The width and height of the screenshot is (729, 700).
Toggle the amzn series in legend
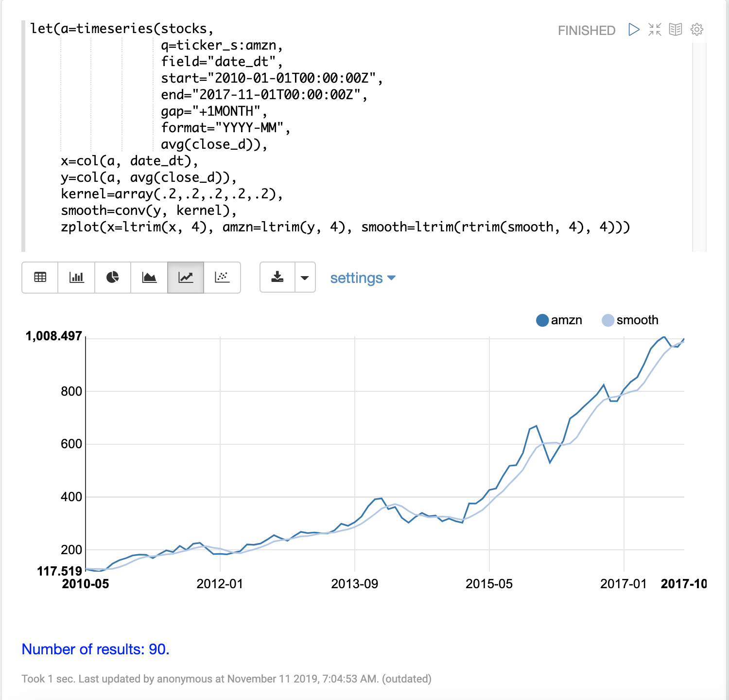coord(566,320)
